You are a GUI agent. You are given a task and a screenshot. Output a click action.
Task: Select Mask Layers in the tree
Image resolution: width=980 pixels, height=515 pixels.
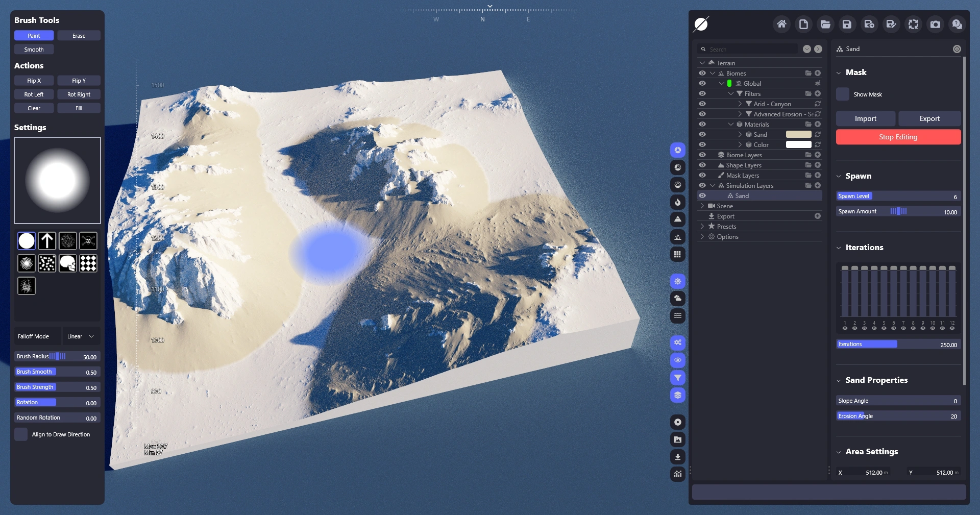tap(742, 176)
